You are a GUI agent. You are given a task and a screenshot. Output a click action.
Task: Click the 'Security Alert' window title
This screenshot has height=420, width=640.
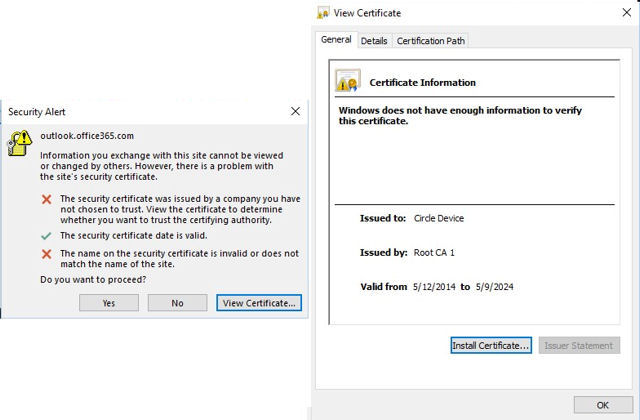tap(37, 112)
